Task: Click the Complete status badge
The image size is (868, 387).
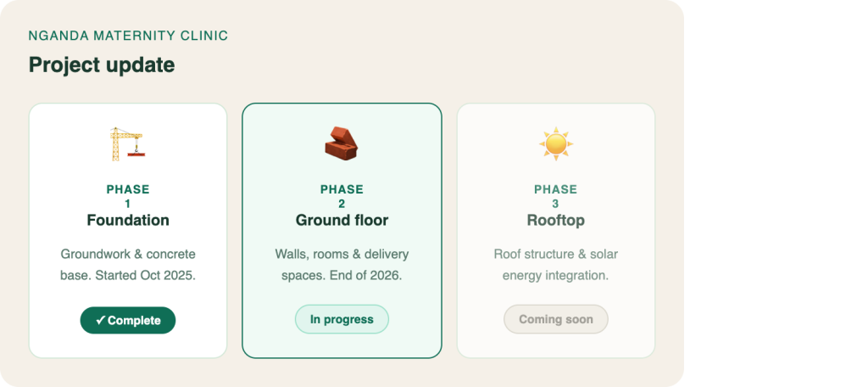Action: (128, 321)
